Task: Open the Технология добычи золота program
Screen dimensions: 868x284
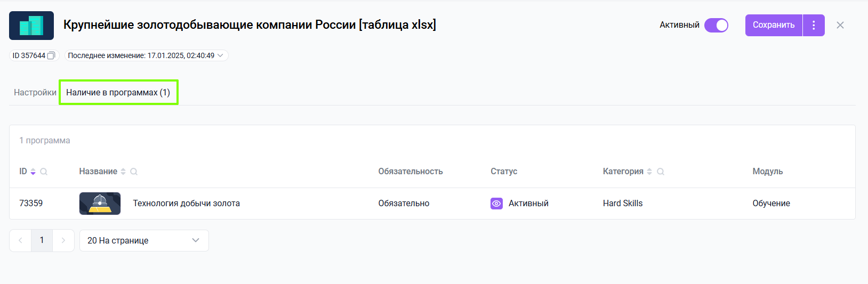Action: pos(186,204)
